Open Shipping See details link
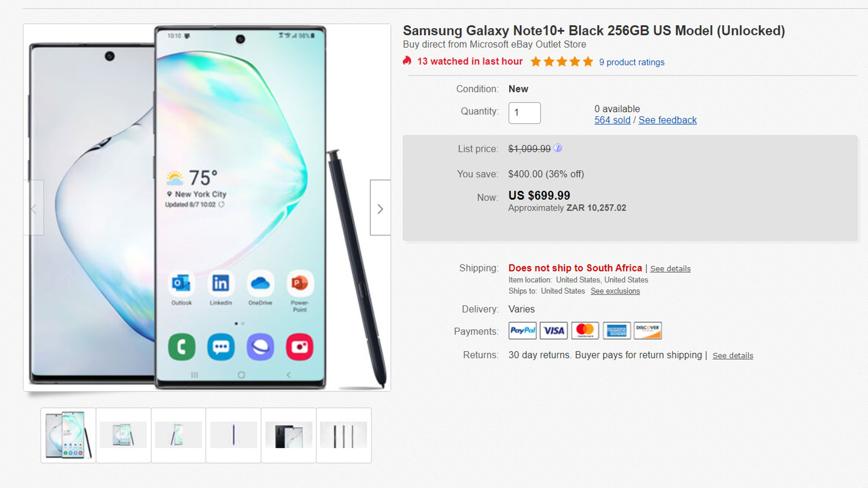 coord(670,269)
